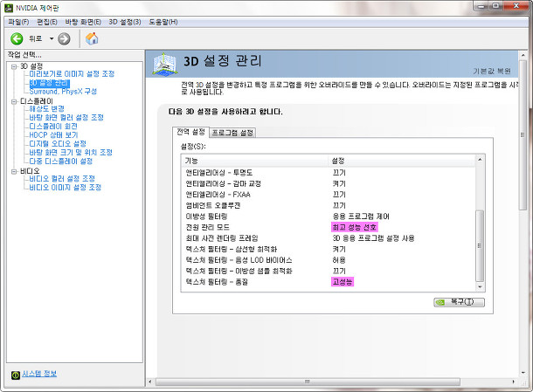The image size is (533, 392).
Task: Switch to the 전역 설정 tab
Action: pos(190,132)
